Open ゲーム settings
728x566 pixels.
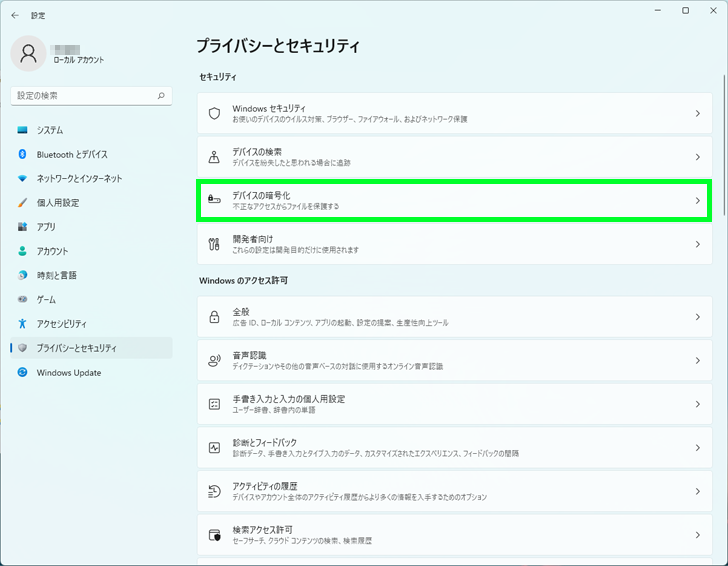coord(91,299)
